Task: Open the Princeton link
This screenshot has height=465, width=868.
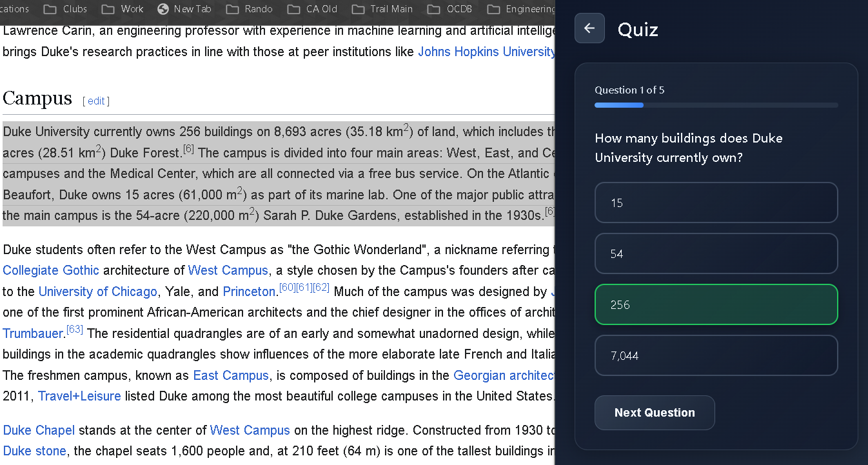Action: click(x=250, y=292)
